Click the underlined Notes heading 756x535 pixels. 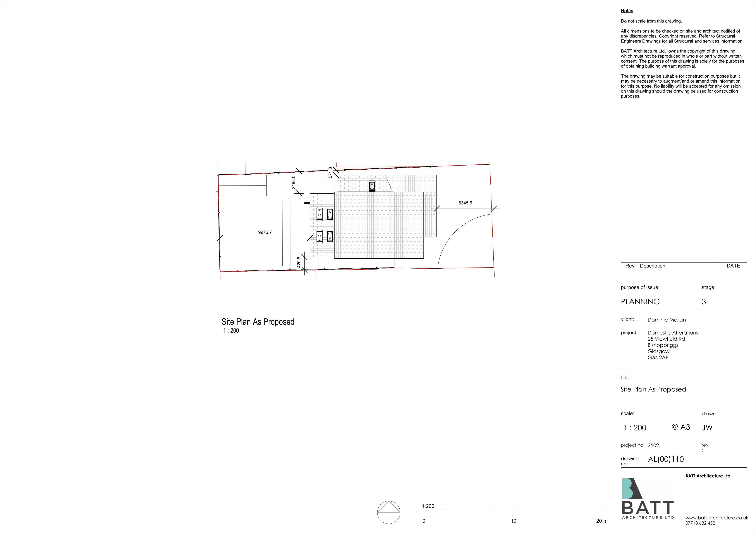(x=627, y=11)
